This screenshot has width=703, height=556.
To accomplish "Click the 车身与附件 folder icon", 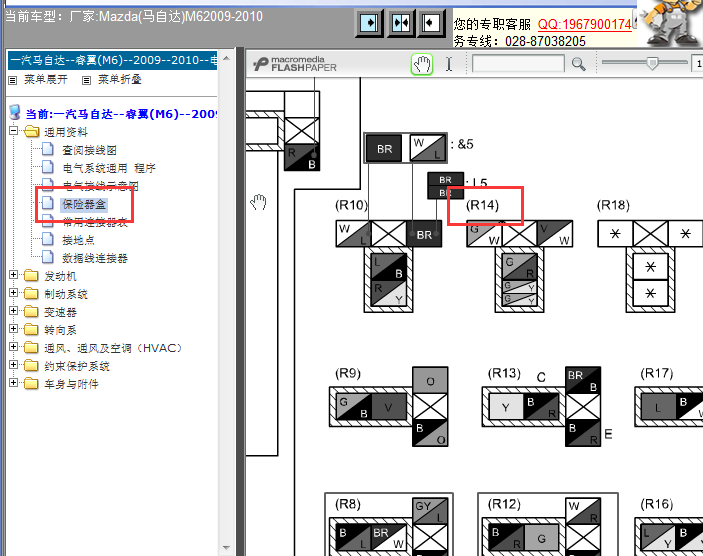I will coord(31,383).
